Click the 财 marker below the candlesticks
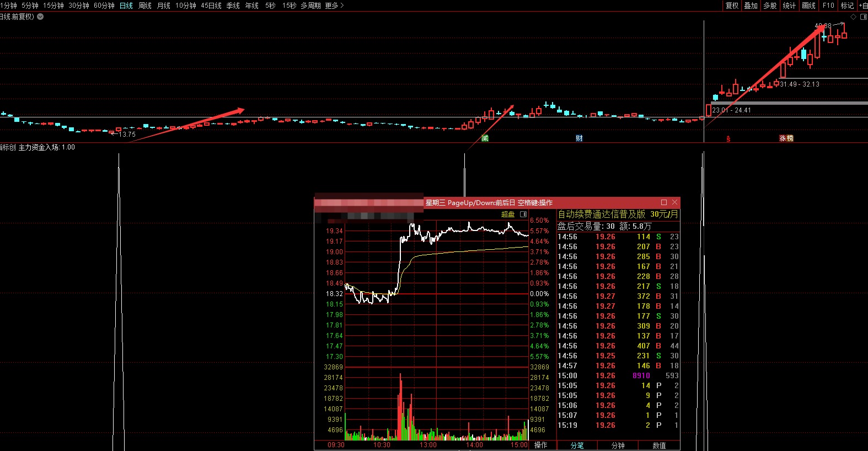 tap(579, 138)
